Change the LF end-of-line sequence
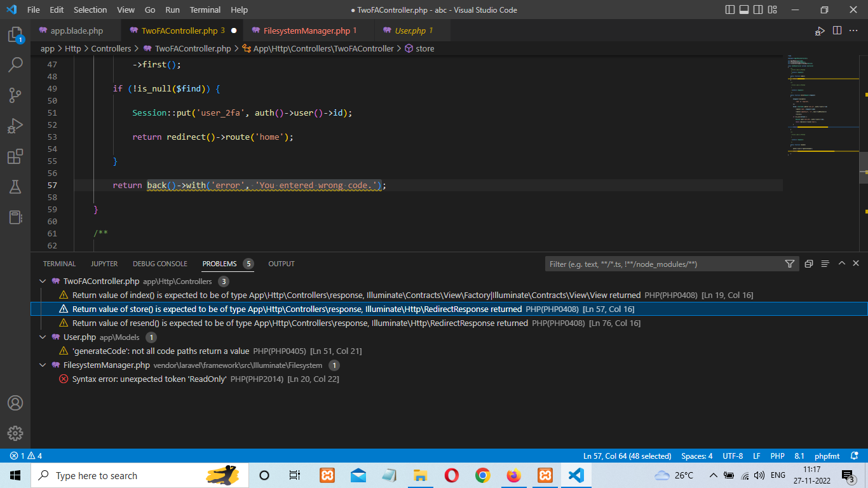868x488 pixels. point(757,456)
